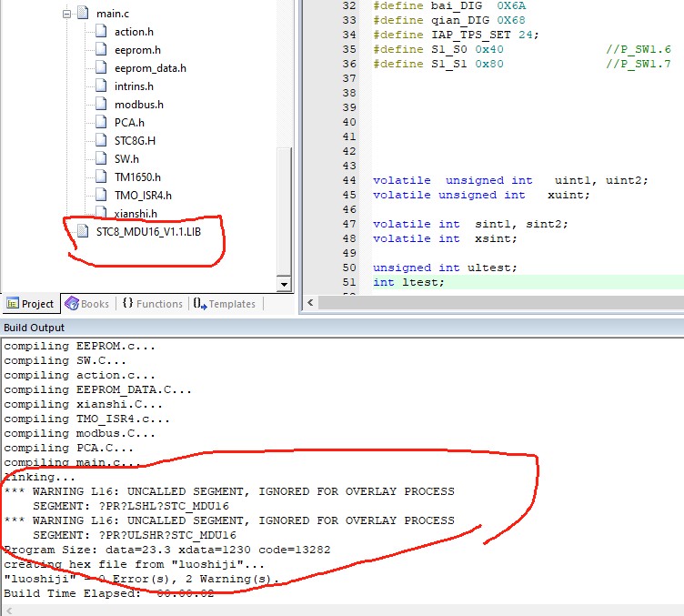Click the file icon next to PCA.h
The image size is (684, 616).
101,122
